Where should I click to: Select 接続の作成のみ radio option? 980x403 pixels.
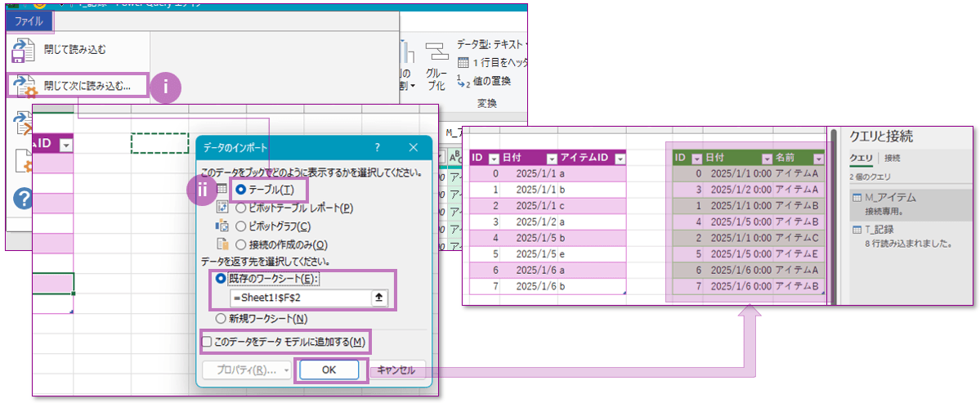point(240,244)
